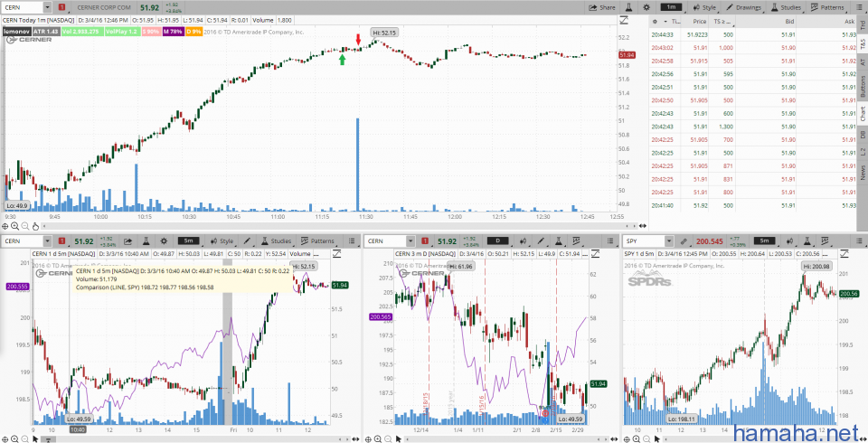Open Patterns menu in top chart toolbar
Viewport: 868px width, 443px height.
coord(827,8)
